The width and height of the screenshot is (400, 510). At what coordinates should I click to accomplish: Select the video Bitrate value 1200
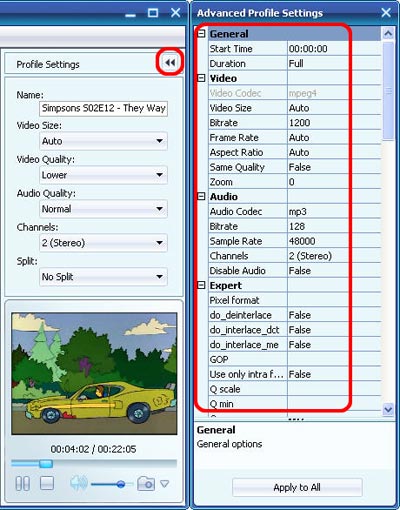pyautogui.click(x=299, y=123)
